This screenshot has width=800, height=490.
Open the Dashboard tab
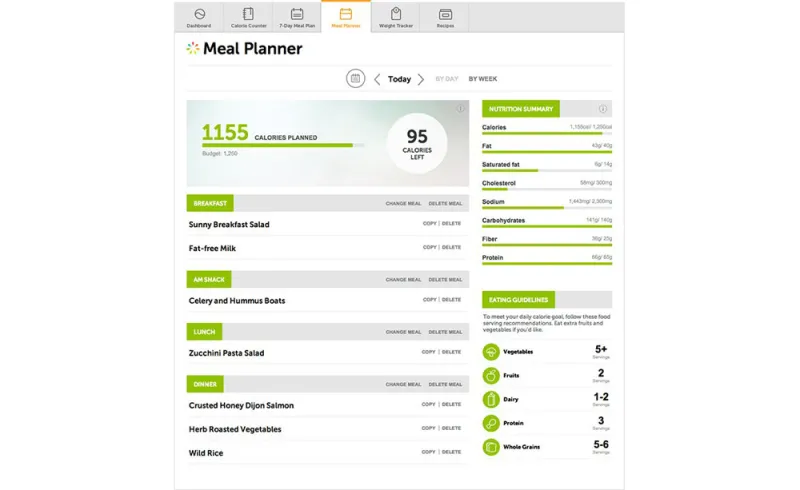pyautogui.click(x=199, y=17)
